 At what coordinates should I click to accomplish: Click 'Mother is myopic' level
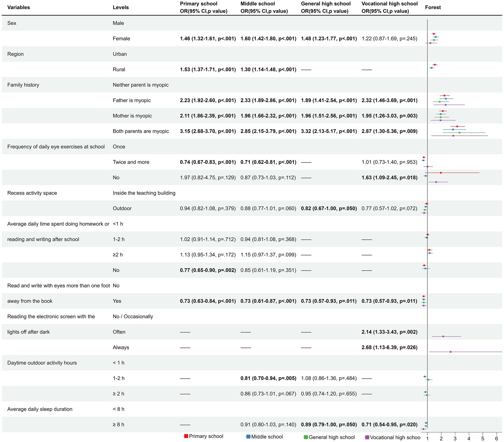click(x=132, y=116)
